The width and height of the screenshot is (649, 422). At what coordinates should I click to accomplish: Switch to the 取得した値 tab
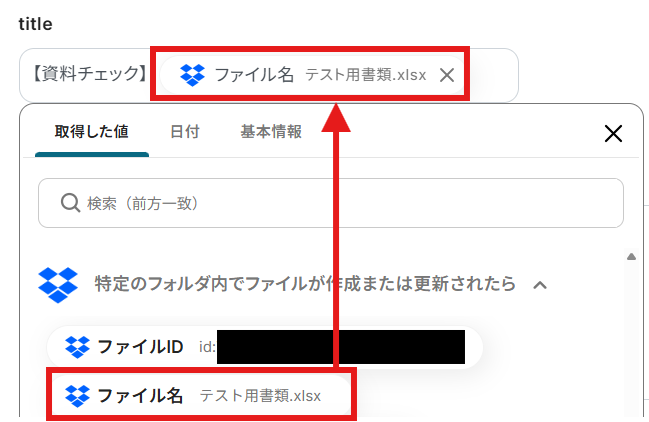(x=91, y=132)
